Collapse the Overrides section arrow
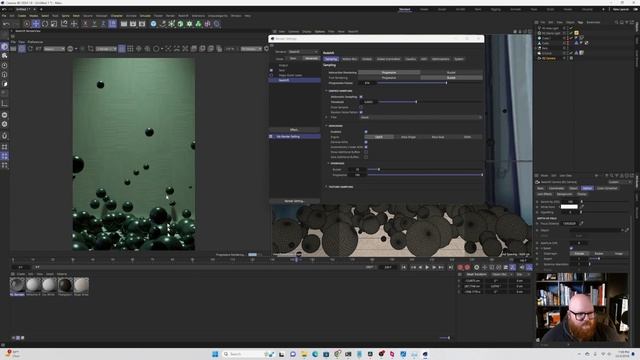This screenshot has width=640, height=360. tap(329, 163)
